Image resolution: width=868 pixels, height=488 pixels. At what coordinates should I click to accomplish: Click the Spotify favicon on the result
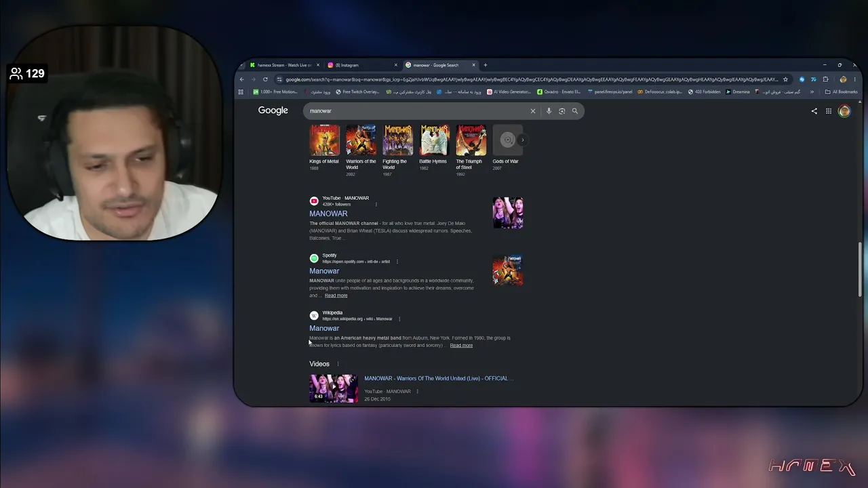[314, 258]
